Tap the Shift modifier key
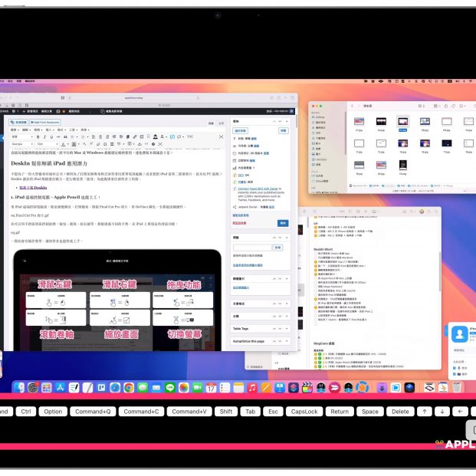The height and width of the screenshot is (476, 476). (x=226, y=412)
